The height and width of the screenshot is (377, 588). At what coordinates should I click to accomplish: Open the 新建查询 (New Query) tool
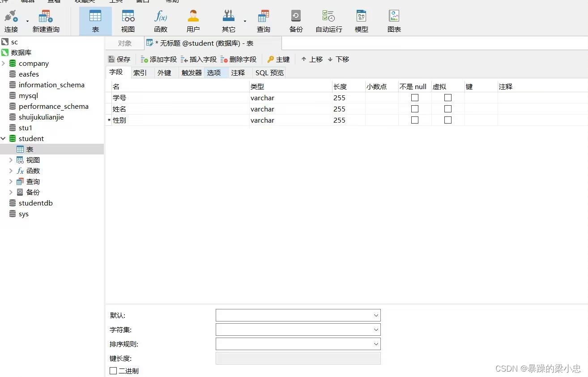[x=45, y=20]
